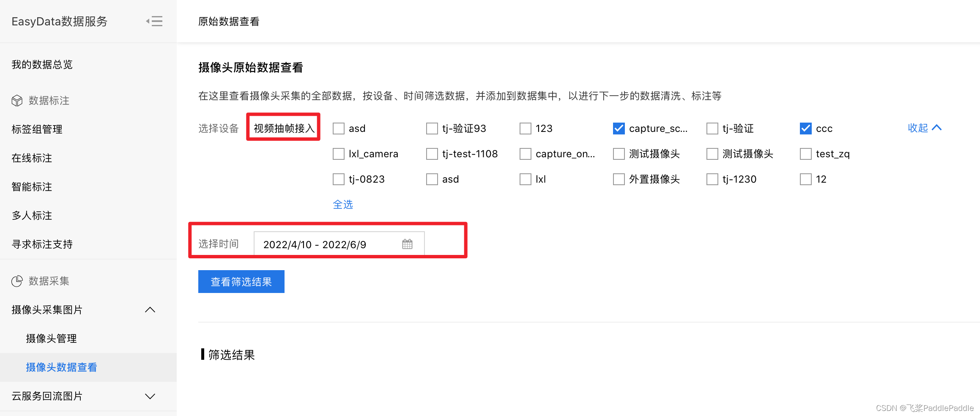
Task: Expand the 云服务回流图片 menu section
Action: pos(150,396)
